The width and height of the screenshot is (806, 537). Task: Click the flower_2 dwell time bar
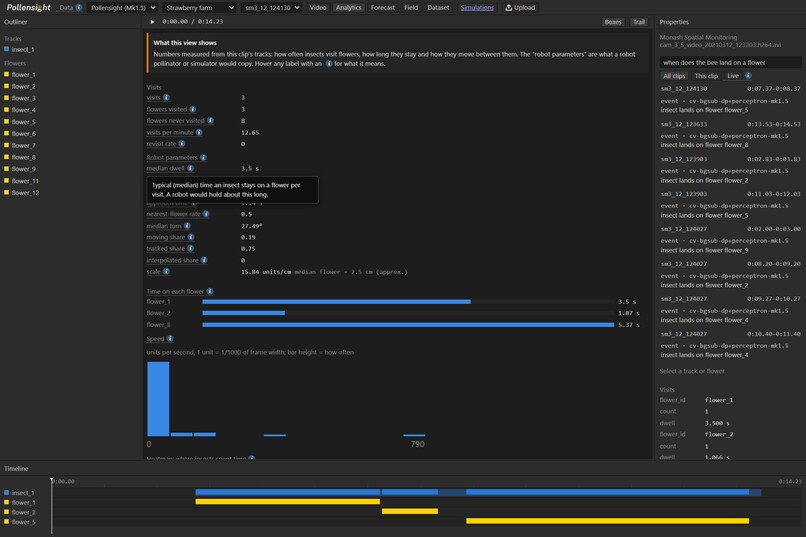(244, 313)
